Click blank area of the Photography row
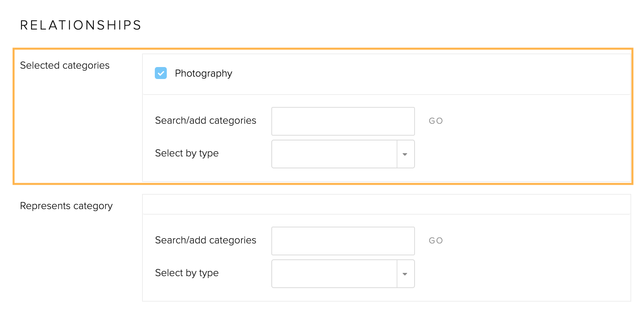 (431, 74)
